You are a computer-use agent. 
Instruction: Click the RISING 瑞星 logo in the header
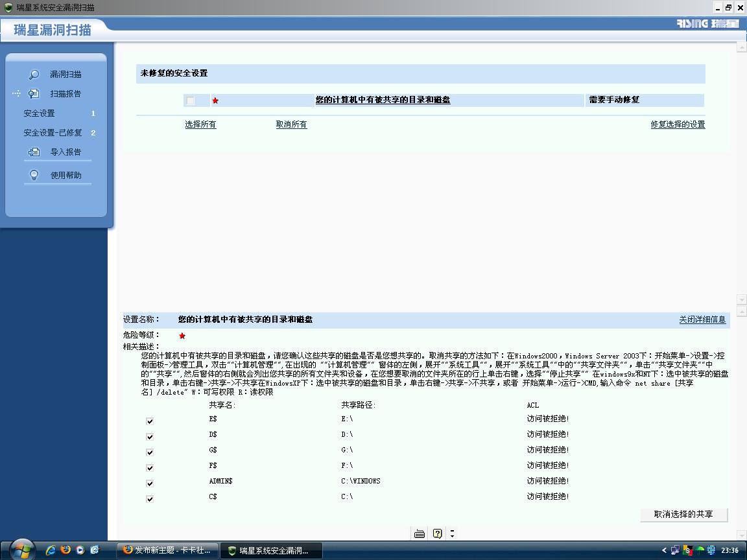point(707,23)
